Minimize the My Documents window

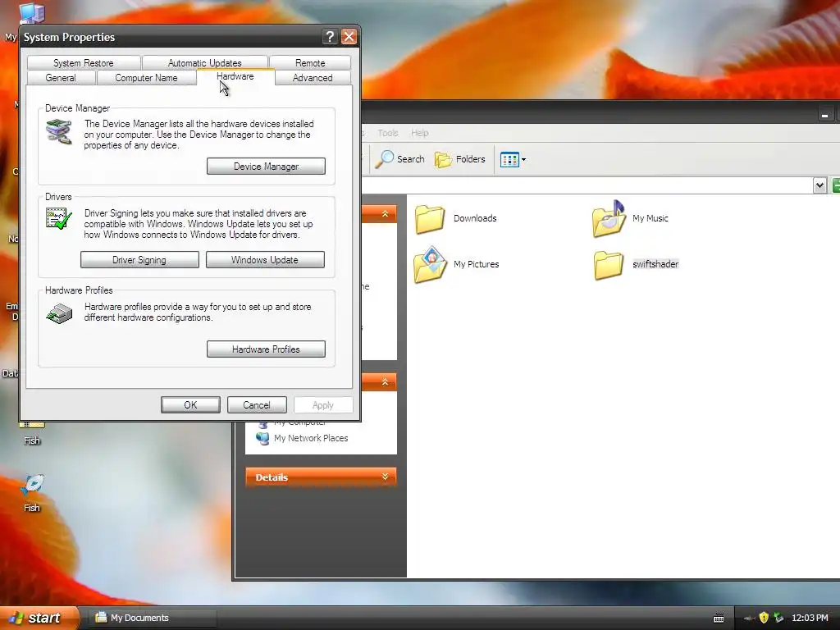[825, 114]
